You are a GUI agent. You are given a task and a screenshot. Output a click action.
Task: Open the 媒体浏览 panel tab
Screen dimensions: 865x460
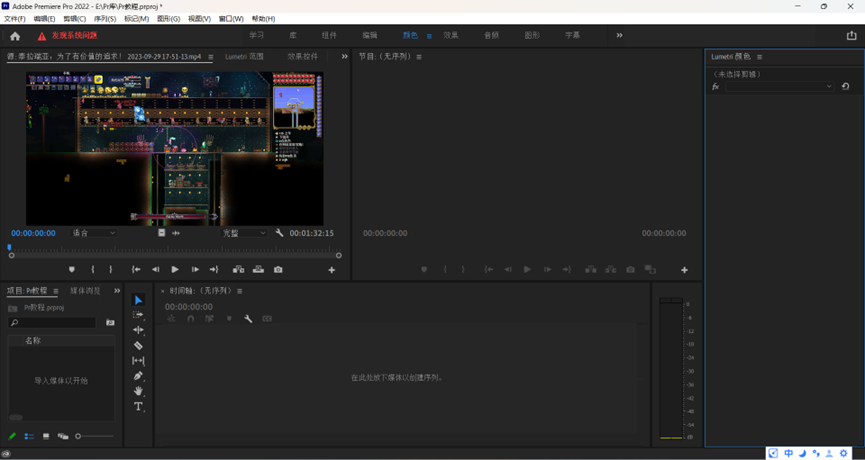click(85, 291)
